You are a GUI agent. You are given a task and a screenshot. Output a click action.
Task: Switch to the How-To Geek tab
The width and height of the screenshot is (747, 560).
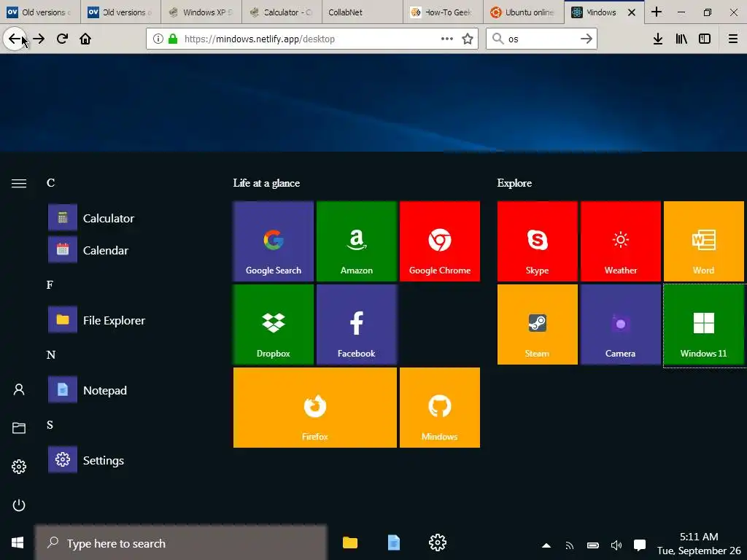[443, 12]
